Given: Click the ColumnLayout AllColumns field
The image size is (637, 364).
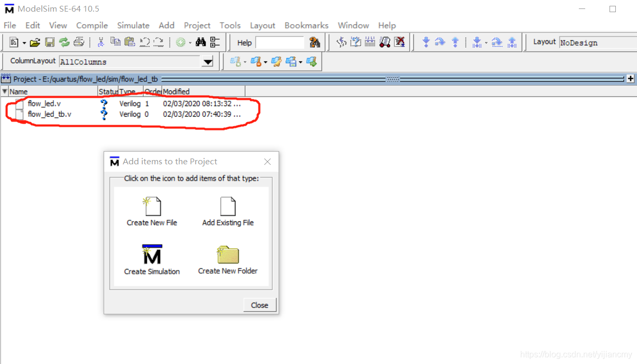Looking at the screenshot, I should [x=131, y=62].
